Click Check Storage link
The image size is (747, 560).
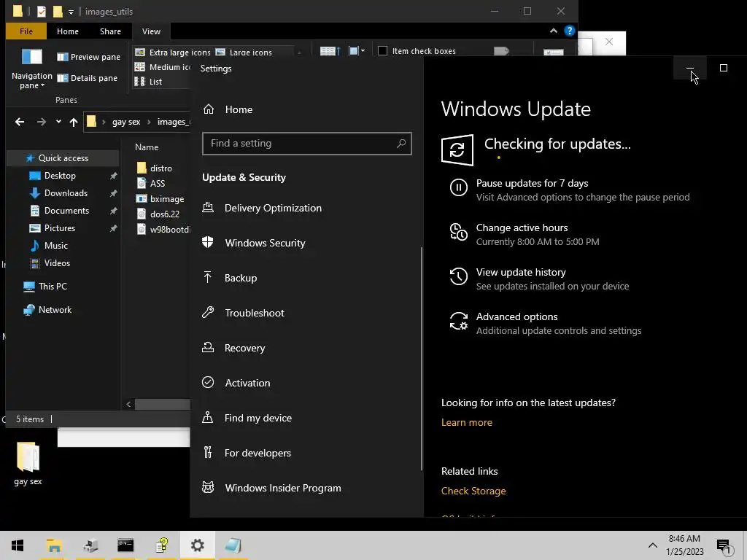(x=473, y=491)
